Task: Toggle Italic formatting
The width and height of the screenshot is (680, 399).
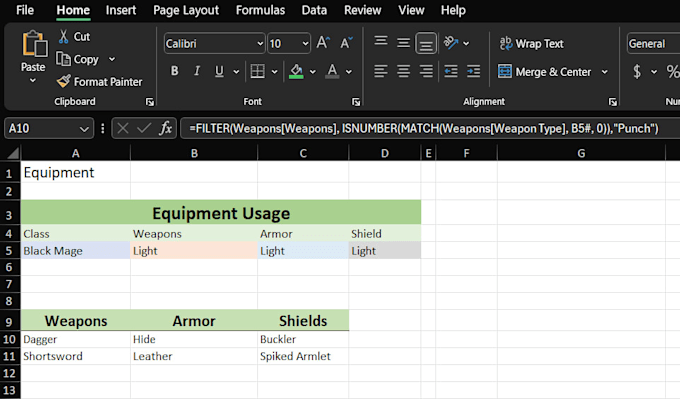Action: point(197,71)
